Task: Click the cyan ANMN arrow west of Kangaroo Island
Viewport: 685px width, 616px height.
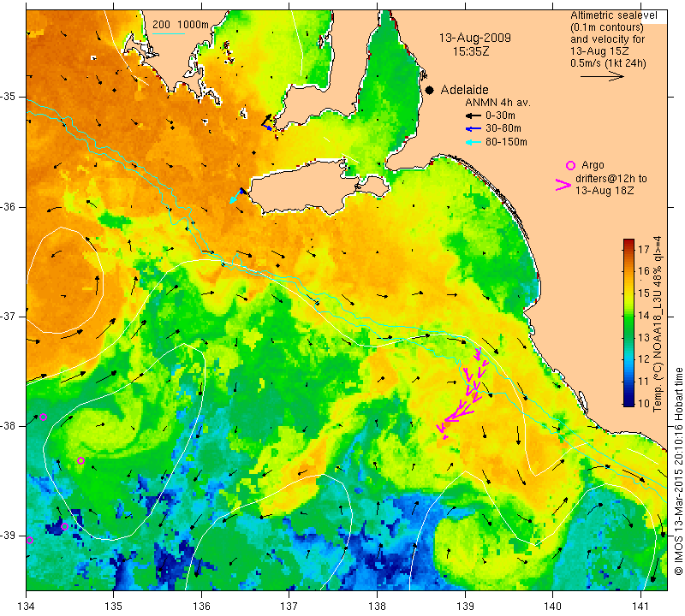Action: click(x=236, y=197)
